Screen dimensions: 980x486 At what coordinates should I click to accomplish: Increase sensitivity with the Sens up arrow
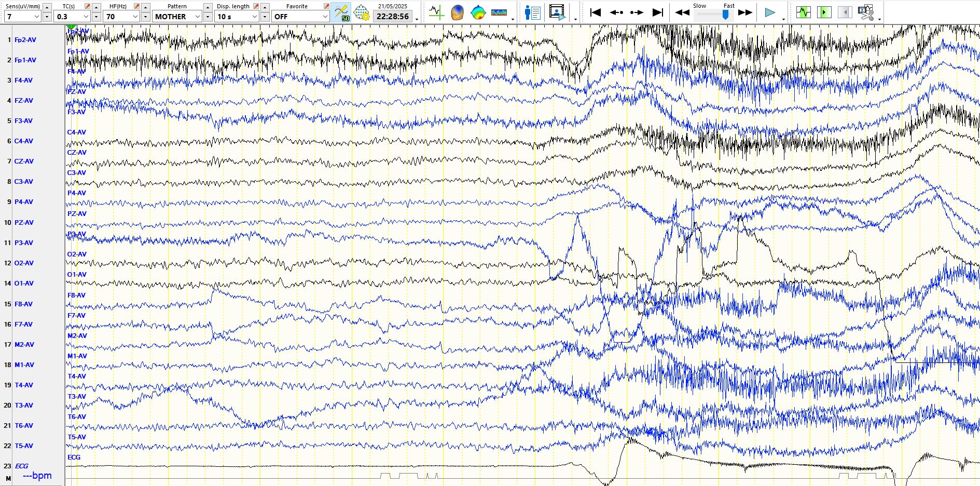pyautogui.click(x=47, y=7)
